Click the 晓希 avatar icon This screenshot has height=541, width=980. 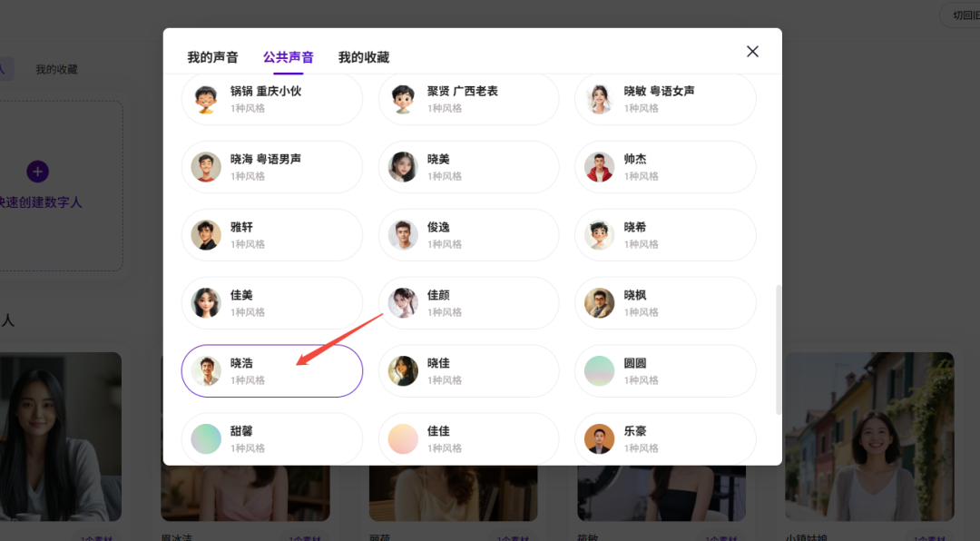pyautogui.click(x=600, y=235)
